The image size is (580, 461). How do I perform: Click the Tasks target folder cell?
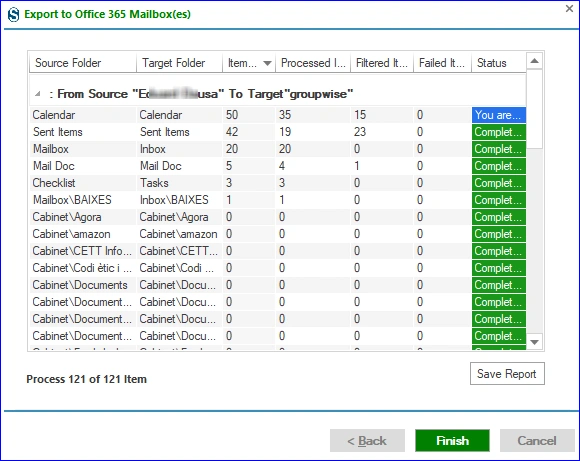179,183
